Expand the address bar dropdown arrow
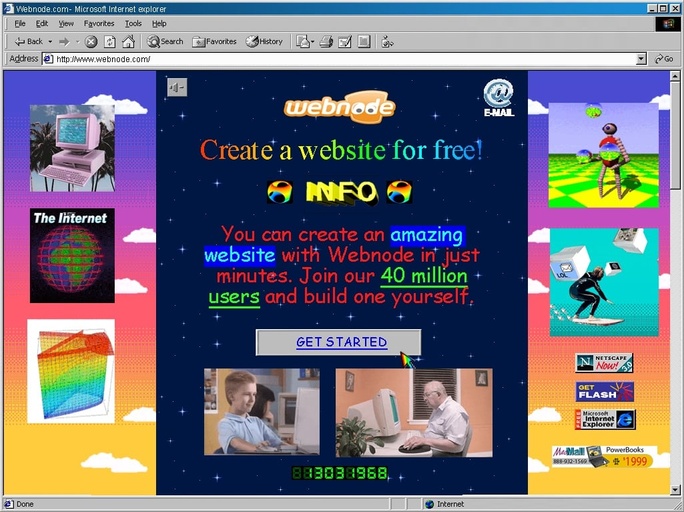Screen dimensions: 684x512 click(x=641, y=59)
